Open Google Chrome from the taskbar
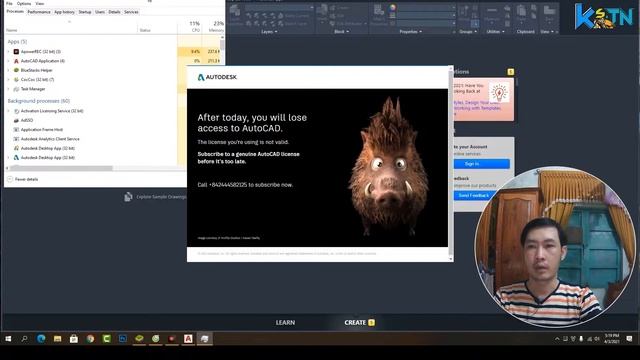This screenshot has width=640, height=360. 90,339
